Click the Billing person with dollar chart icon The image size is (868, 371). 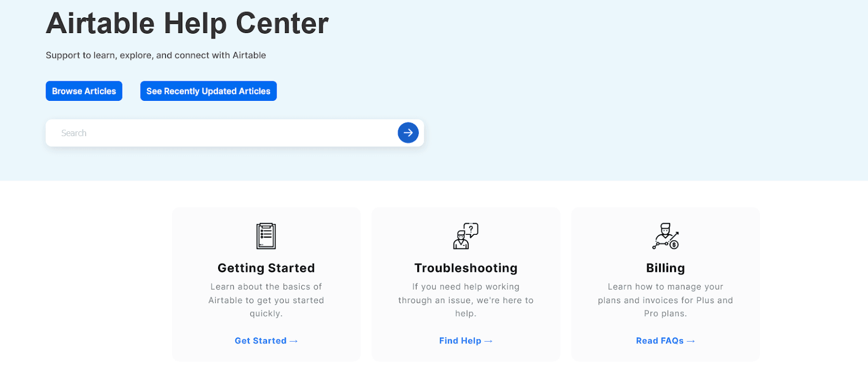(x=665, y=236)
